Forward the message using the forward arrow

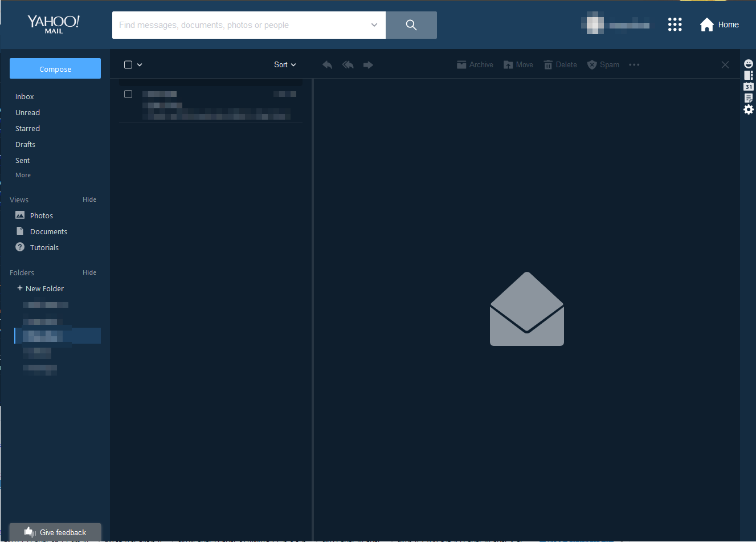click(x=368, y=64)
